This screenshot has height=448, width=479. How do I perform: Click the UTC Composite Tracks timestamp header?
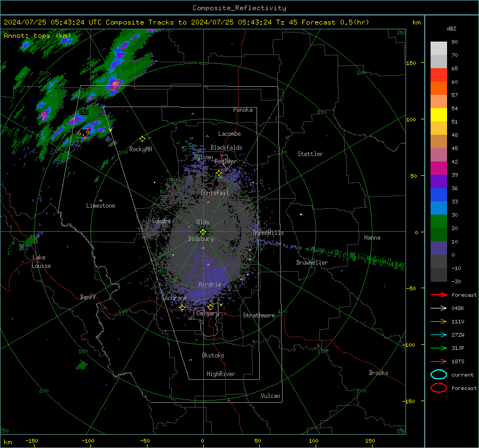tap(186, 22)
